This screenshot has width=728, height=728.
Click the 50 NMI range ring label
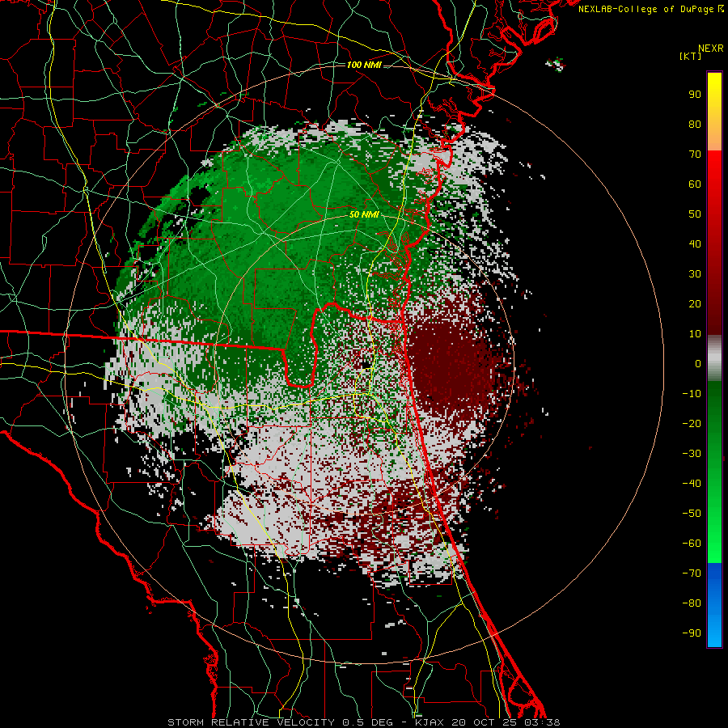[x=364, y=214]
